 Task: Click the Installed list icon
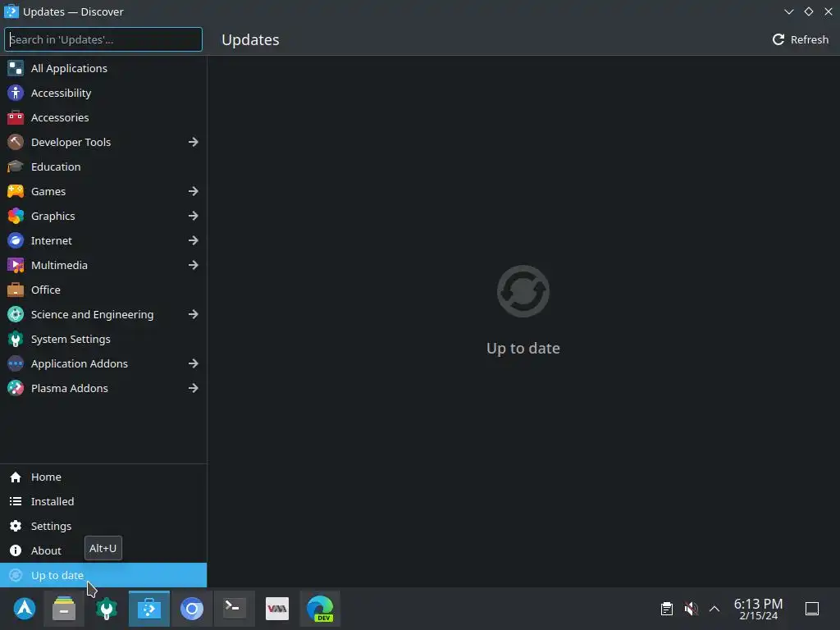click(x=16, y=501)
